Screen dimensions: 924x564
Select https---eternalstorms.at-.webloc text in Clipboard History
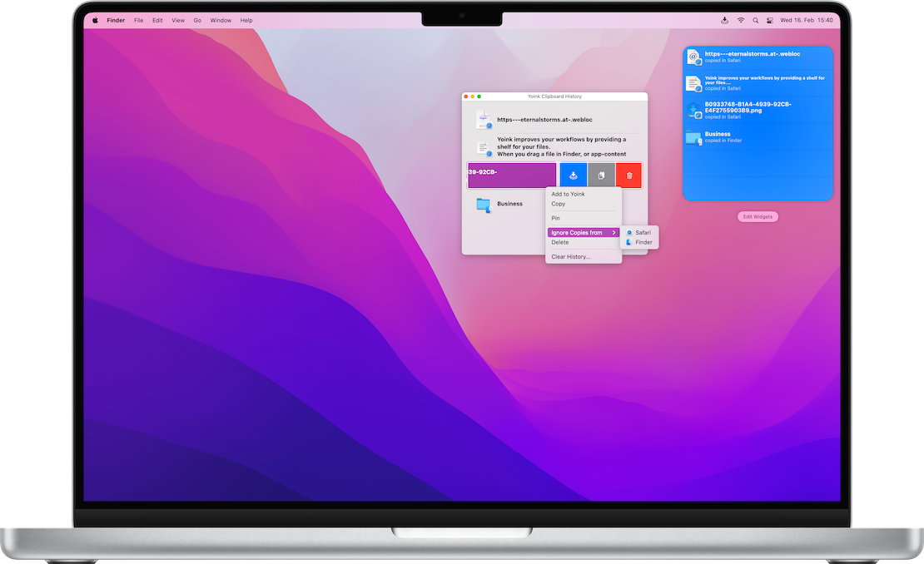tap(544, 120)
